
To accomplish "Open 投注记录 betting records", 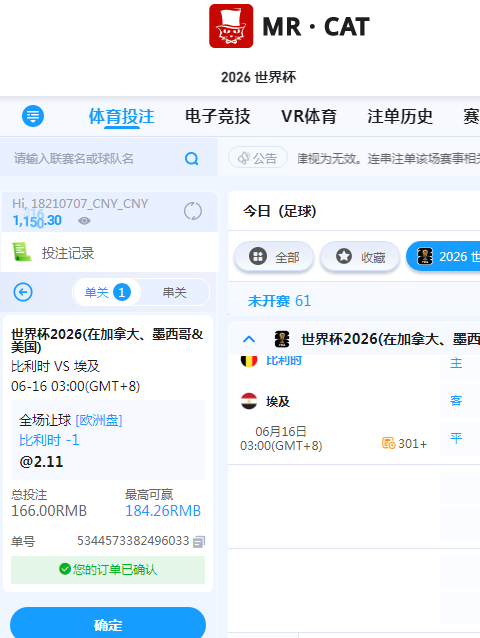I will (x=68, y=253).
